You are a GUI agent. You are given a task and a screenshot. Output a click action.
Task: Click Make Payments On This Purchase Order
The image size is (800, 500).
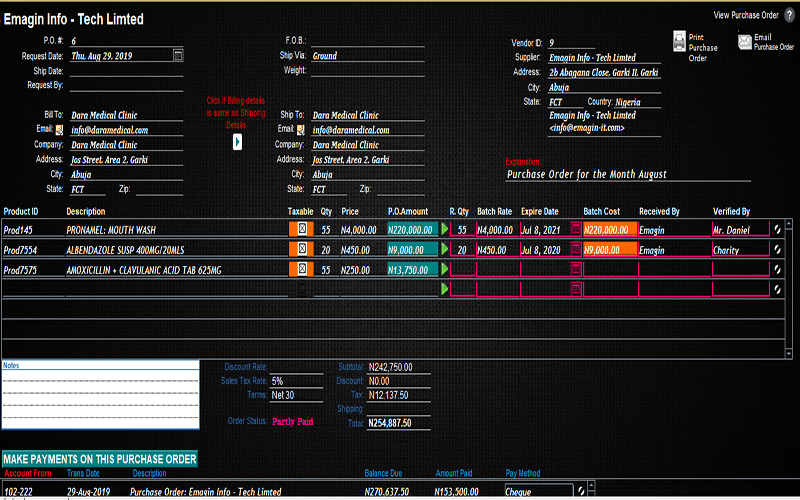99,458
